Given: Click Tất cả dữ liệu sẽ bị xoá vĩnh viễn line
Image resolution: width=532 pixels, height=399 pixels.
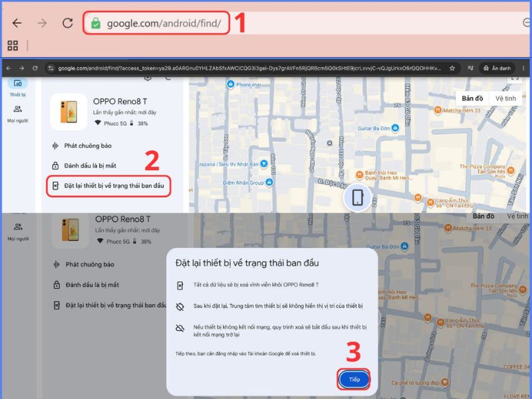Looking at the screenshot, I should (256, 285).
